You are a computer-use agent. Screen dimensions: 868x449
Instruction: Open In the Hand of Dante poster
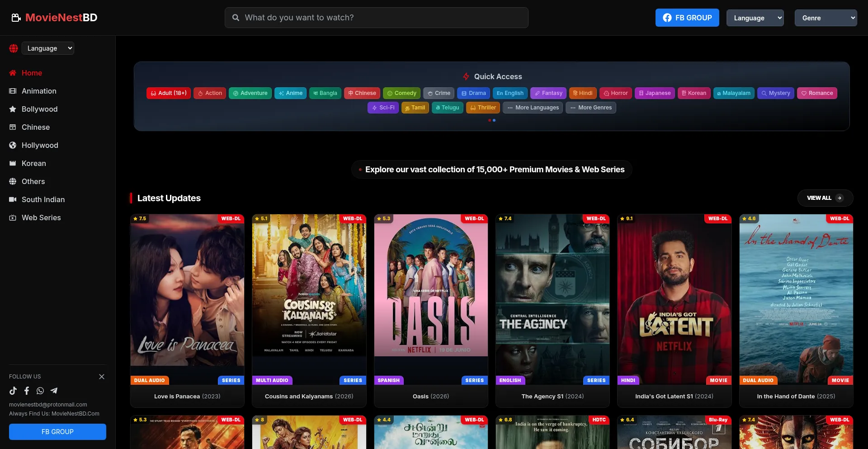(x=796, y=299)
